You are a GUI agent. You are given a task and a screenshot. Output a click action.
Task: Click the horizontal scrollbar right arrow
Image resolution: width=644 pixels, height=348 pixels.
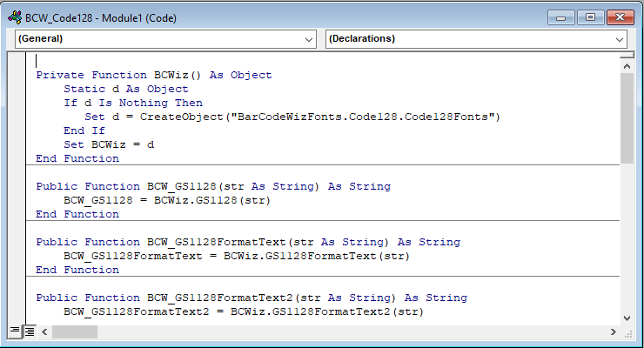tap(614, 331)
